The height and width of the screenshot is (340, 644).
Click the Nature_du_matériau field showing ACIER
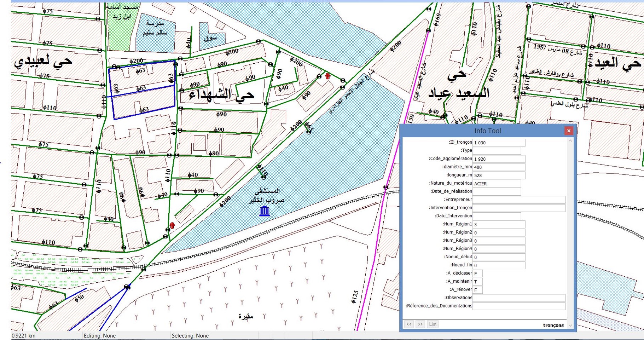[x=496, y=184]
